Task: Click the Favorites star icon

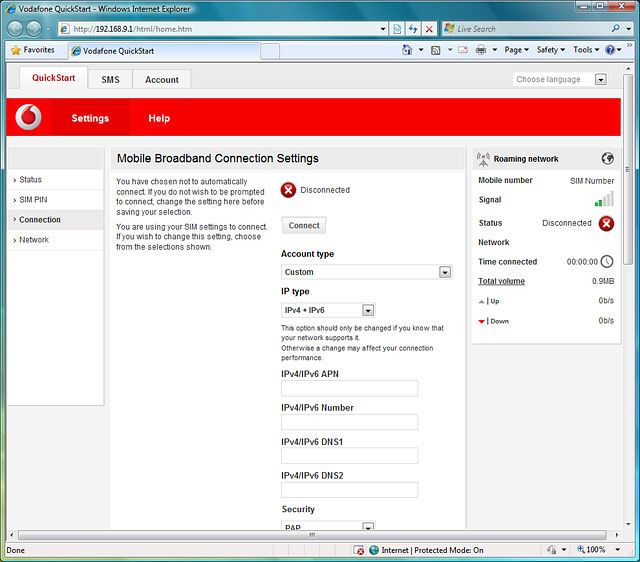Action: tap(16, 49)
